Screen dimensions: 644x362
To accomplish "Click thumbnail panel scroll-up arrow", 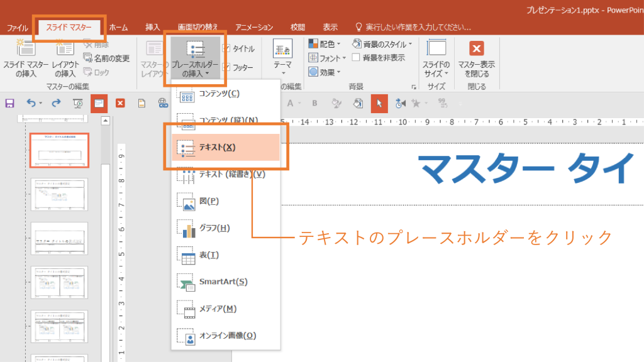I will click(106, 121).
